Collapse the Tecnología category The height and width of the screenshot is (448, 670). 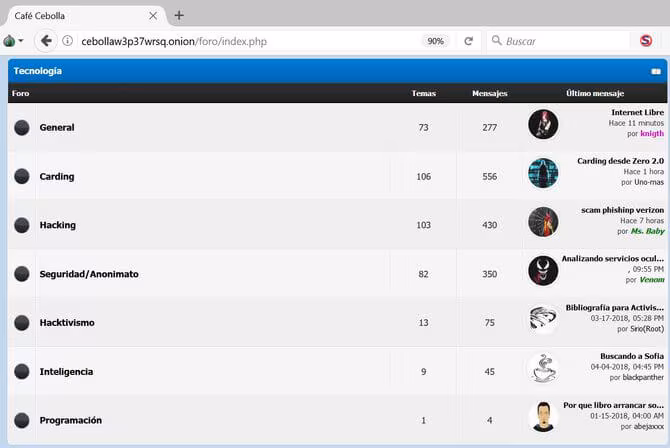click(656, 71)
